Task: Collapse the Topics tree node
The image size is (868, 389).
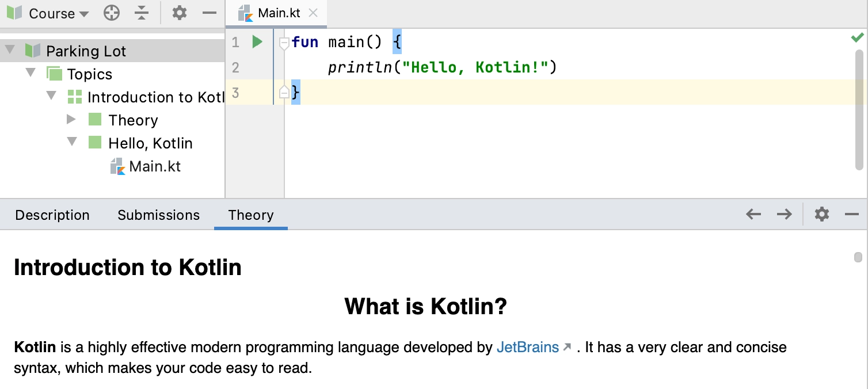Action: (30, 74)
